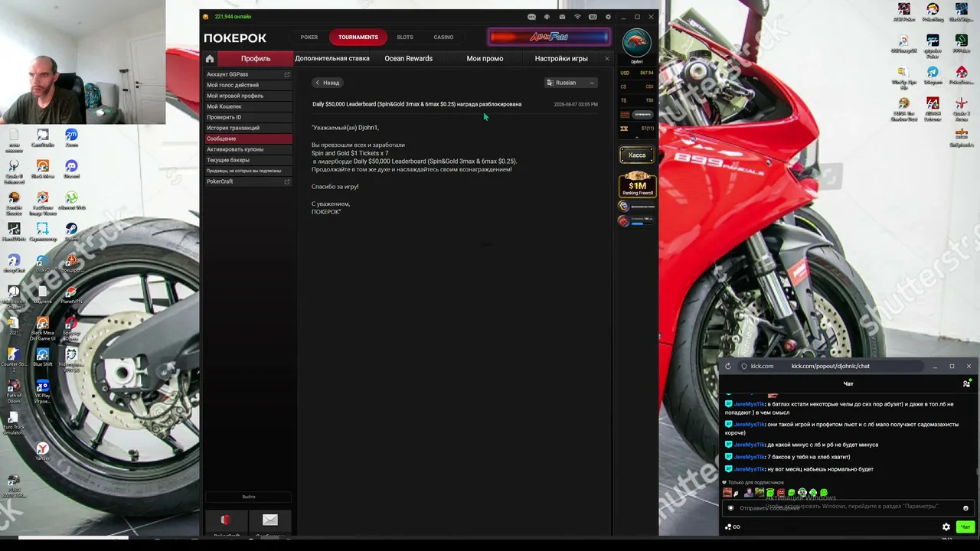Open the Russian language dropdown

tap(570, 83)
